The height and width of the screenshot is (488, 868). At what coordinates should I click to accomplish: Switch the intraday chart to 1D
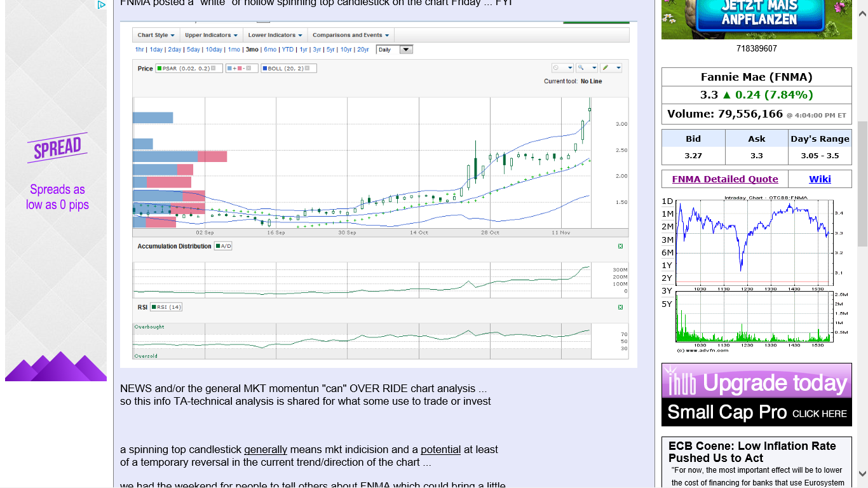point(667,201)
